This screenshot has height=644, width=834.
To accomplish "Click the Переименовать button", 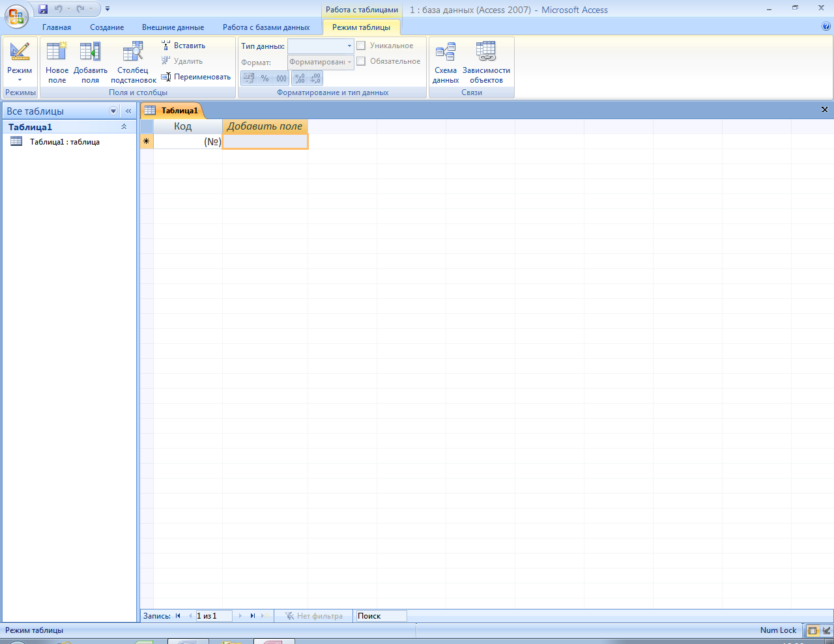I will tap(196, 77).
